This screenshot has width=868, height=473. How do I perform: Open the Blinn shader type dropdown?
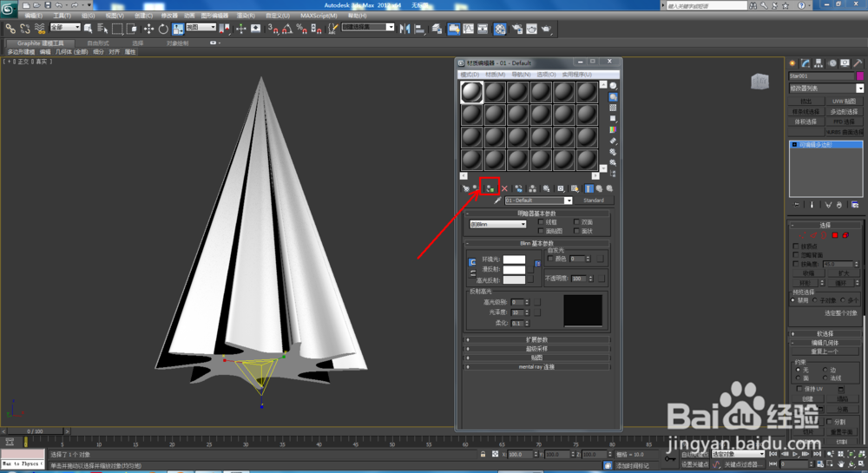point(497,224)
